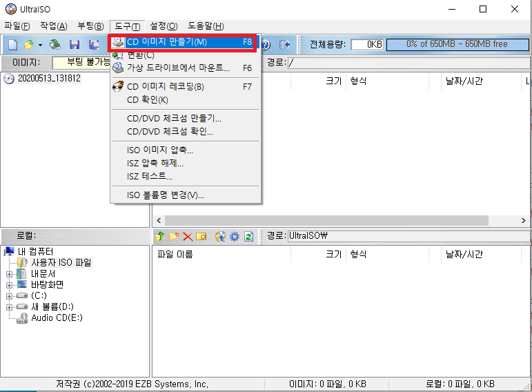Click the New image icon in toolbar

[12, 45]
